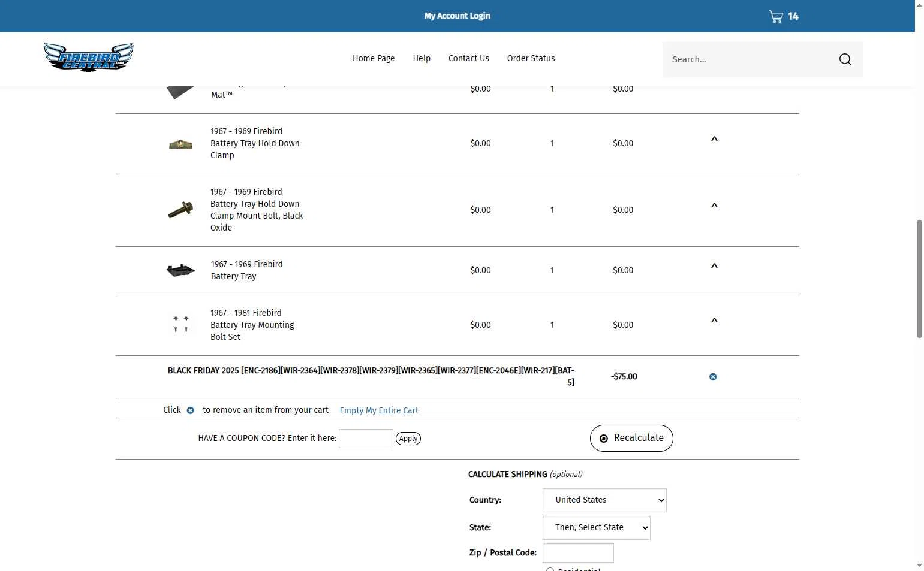Click the BLACK FRIDAY 2025 discount text
The height and width of the screenshot is (571, 924).
point(371,376)
